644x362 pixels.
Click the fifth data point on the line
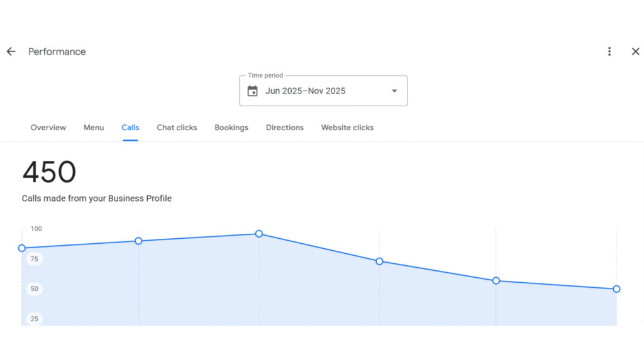point(496,281)
